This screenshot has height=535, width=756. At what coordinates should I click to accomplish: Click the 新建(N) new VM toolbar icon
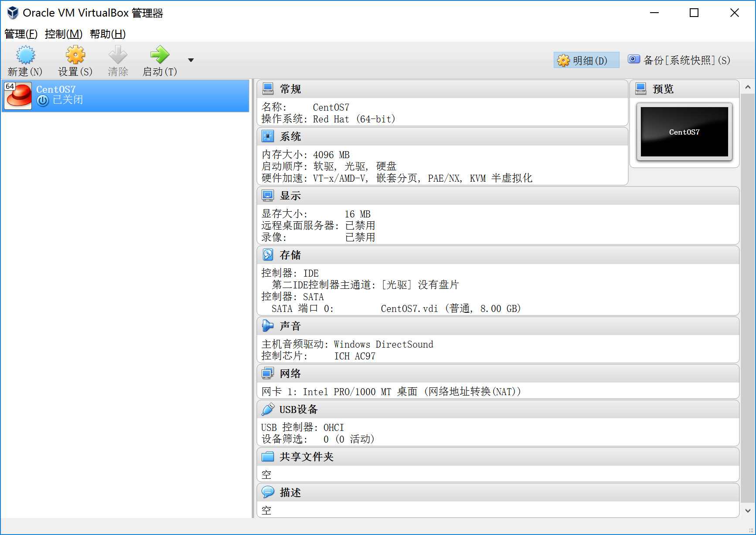coord(25,55)
